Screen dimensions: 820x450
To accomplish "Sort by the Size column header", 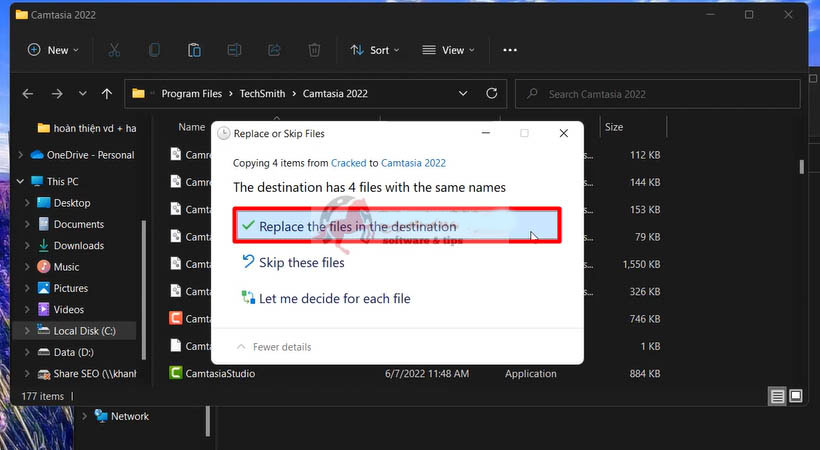I will point(614,127).
